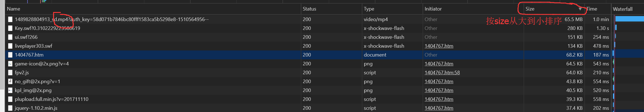Click the script icon beside jquery-1.10.2.min.js
Image resolution: width=644 pixels, height=112 pixels.
tap(10, 108)
